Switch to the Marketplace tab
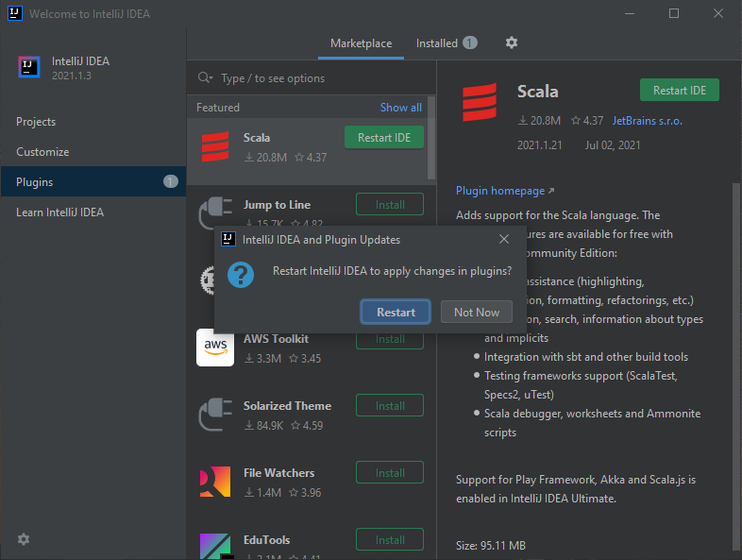 [361, 43]
